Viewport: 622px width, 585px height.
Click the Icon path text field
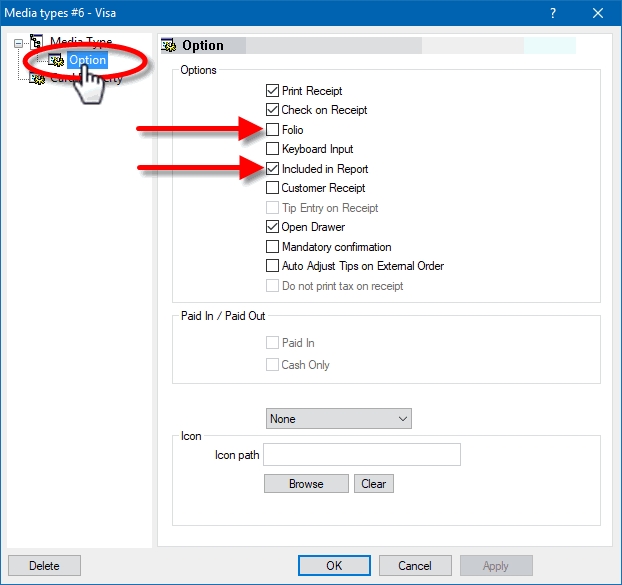pyautogui.click(x=361, y=455)
